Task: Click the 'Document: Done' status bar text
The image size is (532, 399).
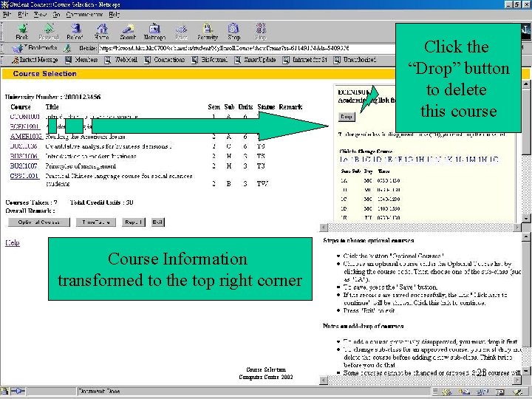Action: pyautogui.click(x=100, y=391)
